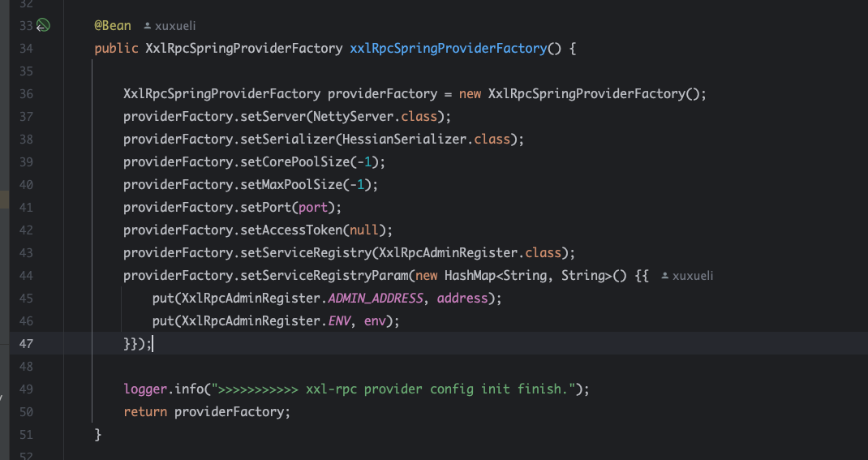Click the return keyword on line 50
The width and height of the screenshot is (868, 460).
pyautogui.click(x=145, y=412)
